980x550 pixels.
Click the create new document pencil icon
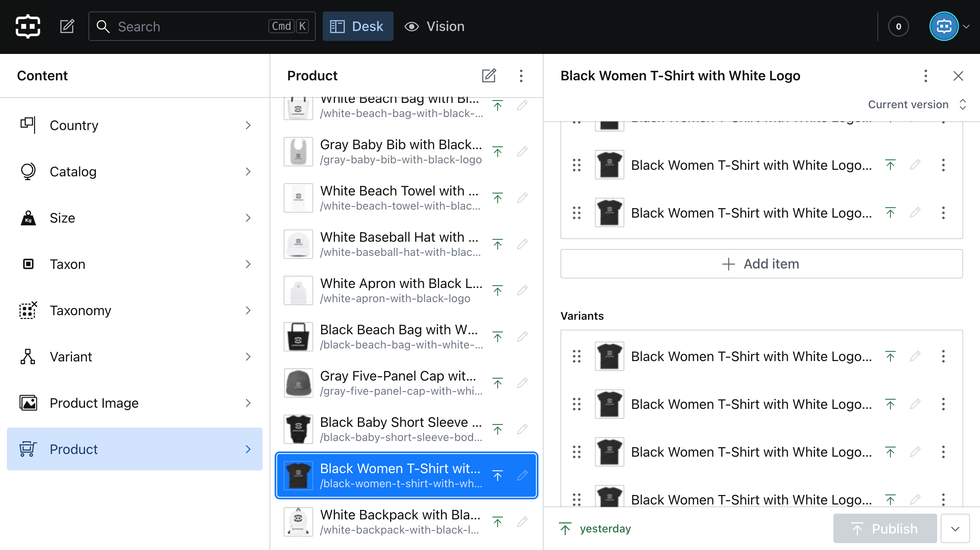67,26
